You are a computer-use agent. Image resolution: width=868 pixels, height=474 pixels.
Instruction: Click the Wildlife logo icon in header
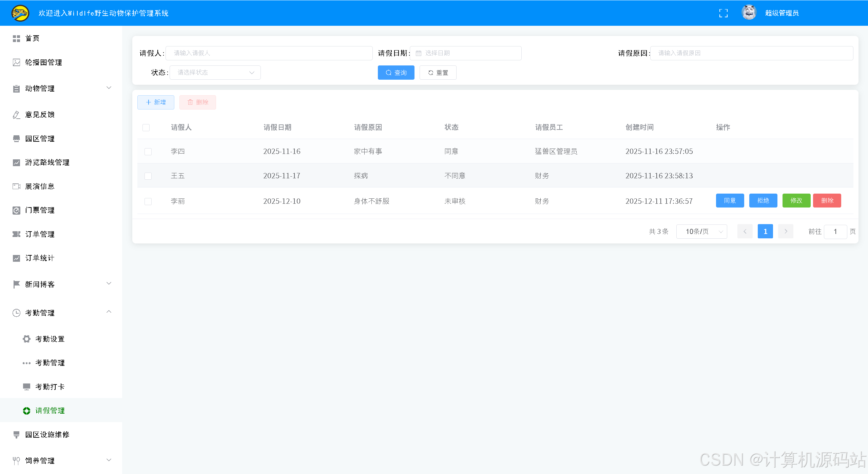coord(20,13)
